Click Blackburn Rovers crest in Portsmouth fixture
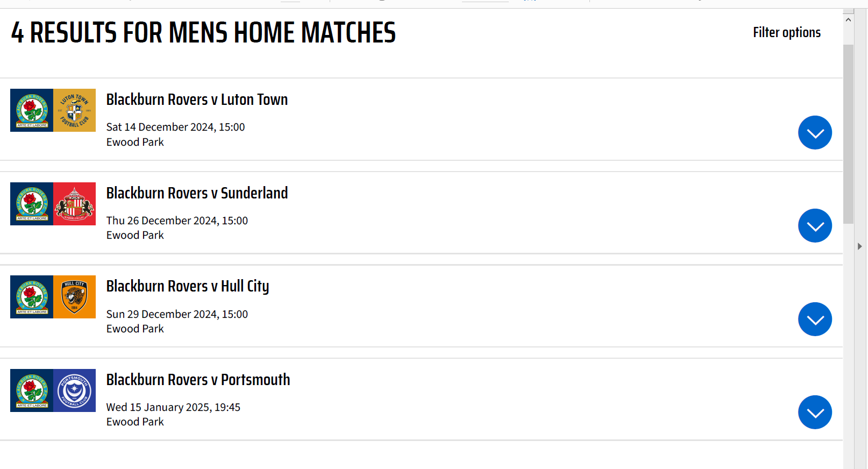Screen dimensions: 868x469 click(32, 390)
